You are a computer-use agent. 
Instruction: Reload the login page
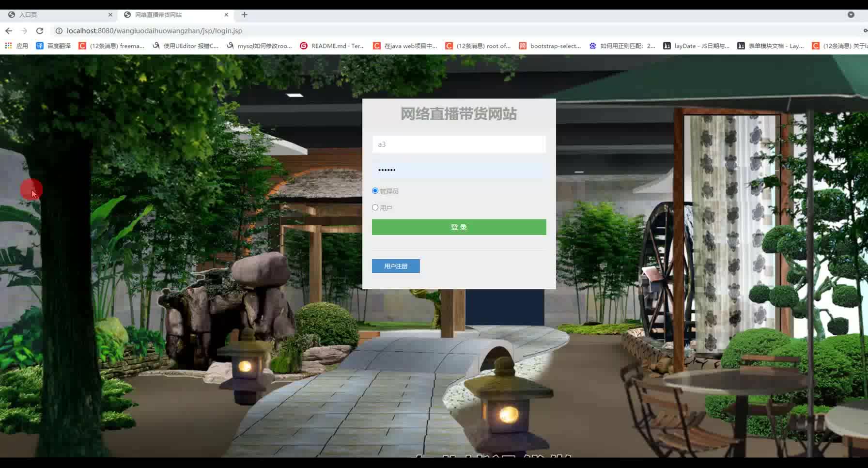point(40,31)
